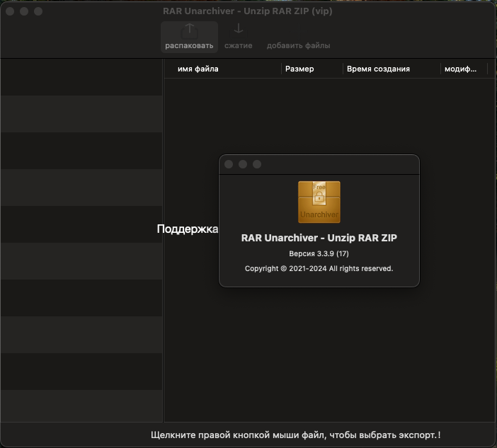The height and width of the screenshot is (448, 497).
Task: Close the main RAR Unarchiver window
Action: [x=10, y=11]
